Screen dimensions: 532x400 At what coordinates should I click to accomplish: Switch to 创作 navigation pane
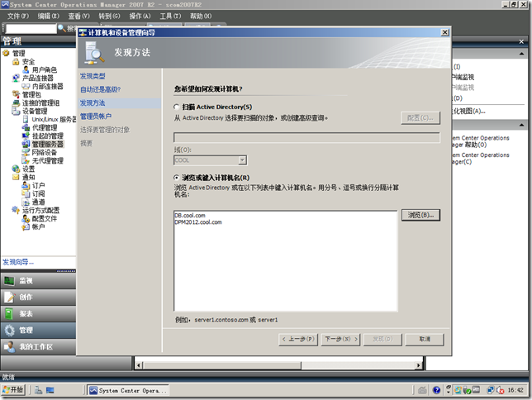(x=38, y=298)
